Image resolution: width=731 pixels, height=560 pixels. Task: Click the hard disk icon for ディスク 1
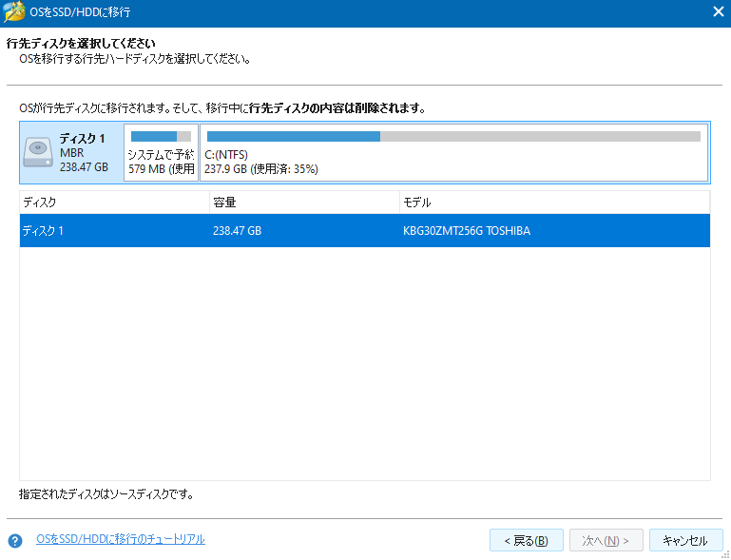click(x=38, y=152)
